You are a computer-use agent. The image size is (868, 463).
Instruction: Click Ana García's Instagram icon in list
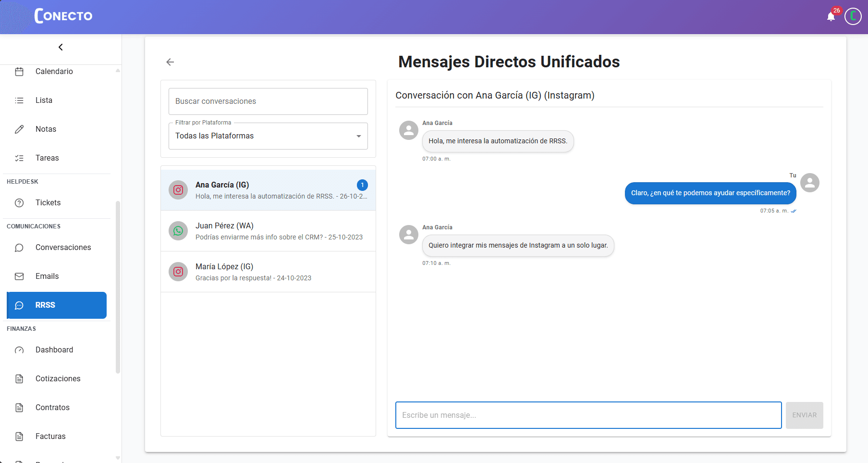click(178, 190)
